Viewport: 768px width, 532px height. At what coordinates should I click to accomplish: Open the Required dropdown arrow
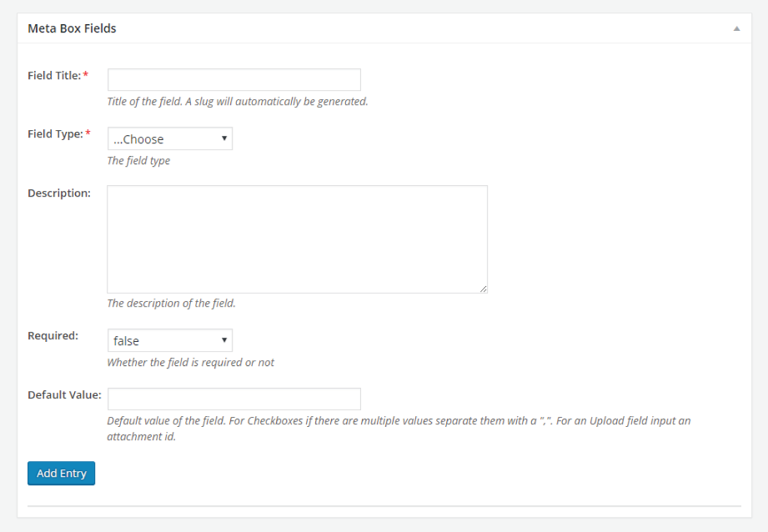223,340
